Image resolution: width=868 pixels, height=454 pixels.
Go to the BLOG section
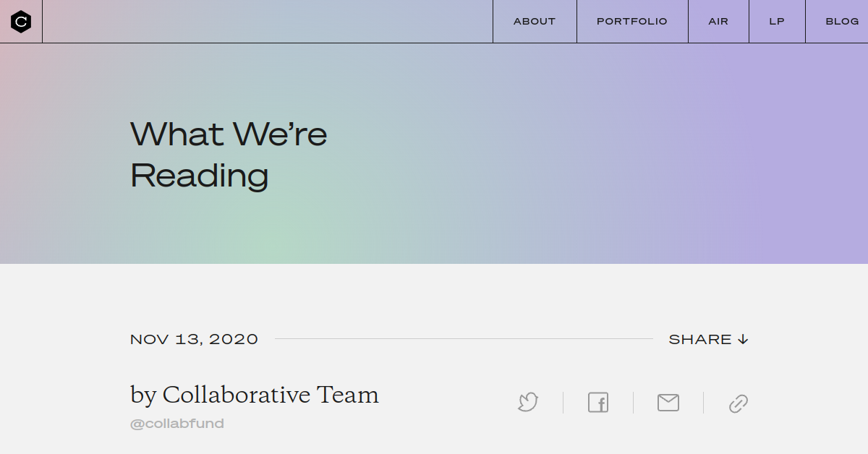point(841,21)
